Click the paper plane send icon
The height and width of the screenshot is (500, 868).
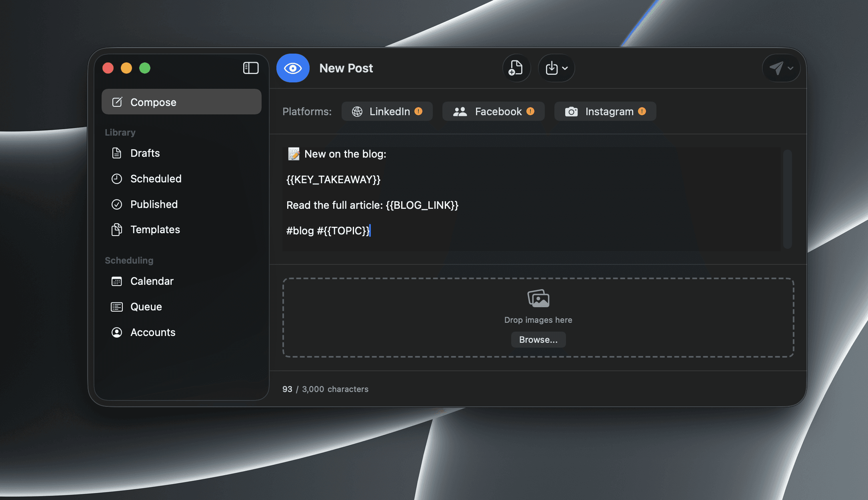[x=776, y=68]
